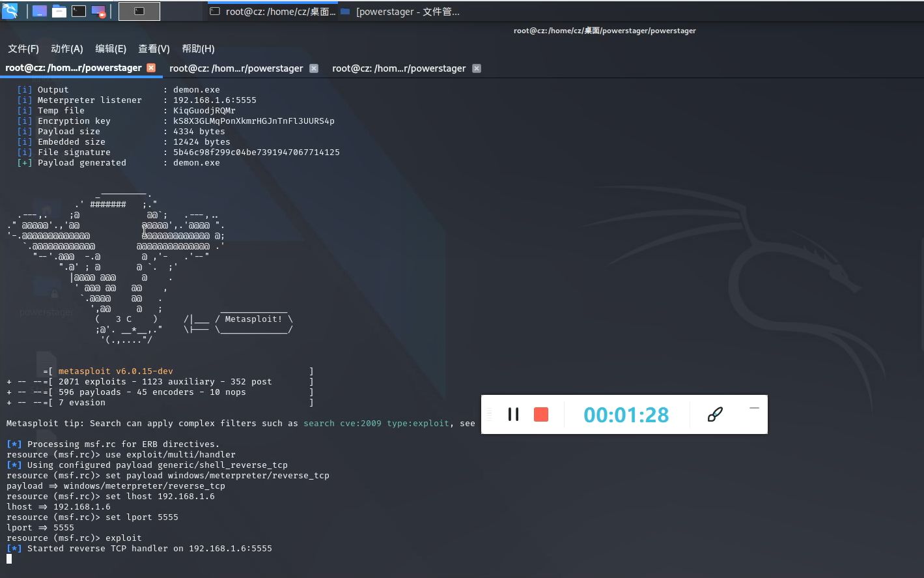The height and width of the screenshot is (578, 924).
Task: Open the 文件(F) menu
Action: pyautogui.click(x=23, y=49)
